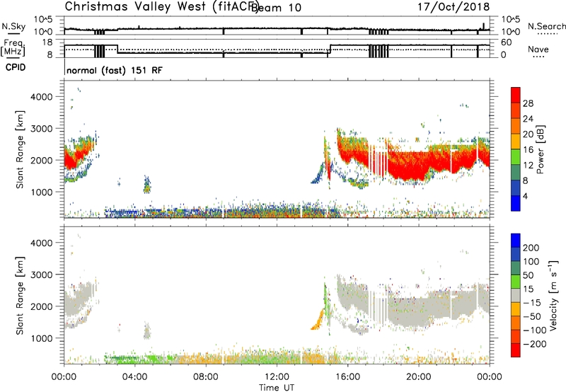Click the blue top segment of velocity colorbar

coord(516,241)
